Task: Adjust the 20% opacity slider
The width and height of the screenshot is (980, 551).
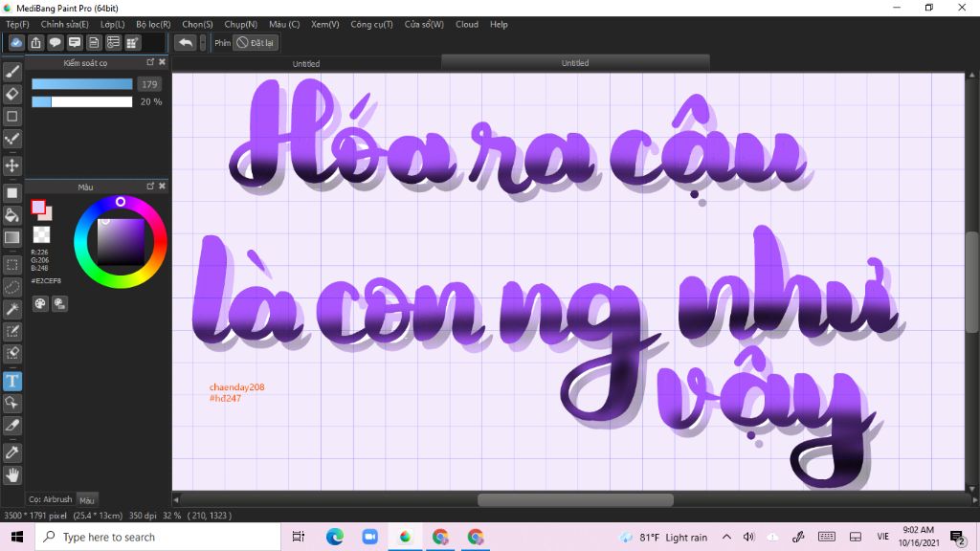Action: [x=82, y=101]
